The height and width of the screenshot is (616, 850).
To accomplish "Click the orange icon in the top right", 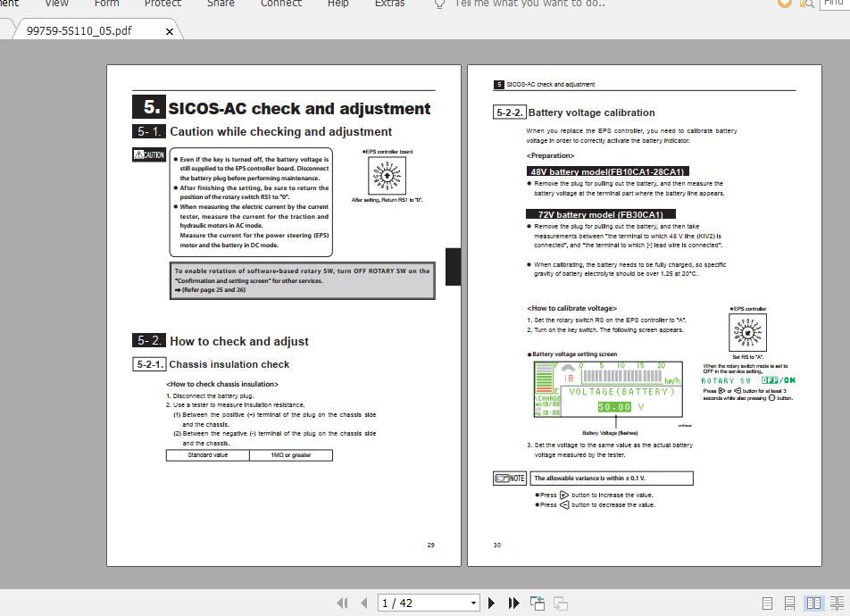I will 785,4.
